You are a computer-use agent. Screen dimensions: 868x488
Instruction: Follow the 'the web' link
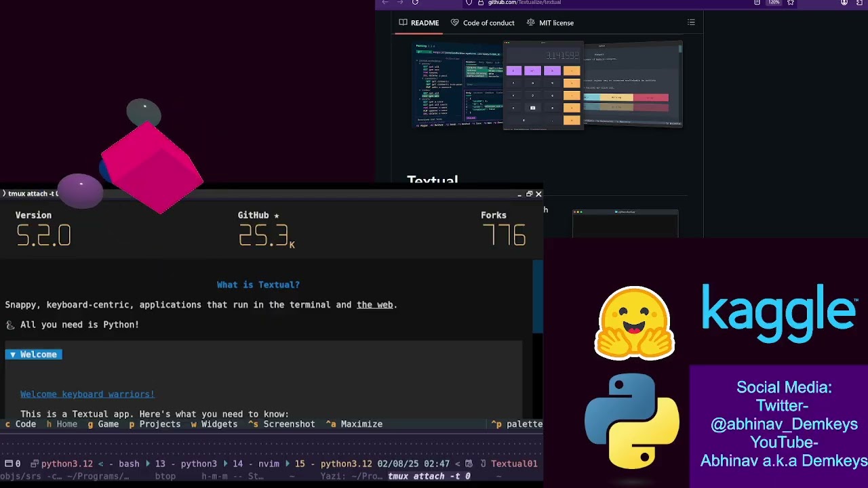[375, 305]
